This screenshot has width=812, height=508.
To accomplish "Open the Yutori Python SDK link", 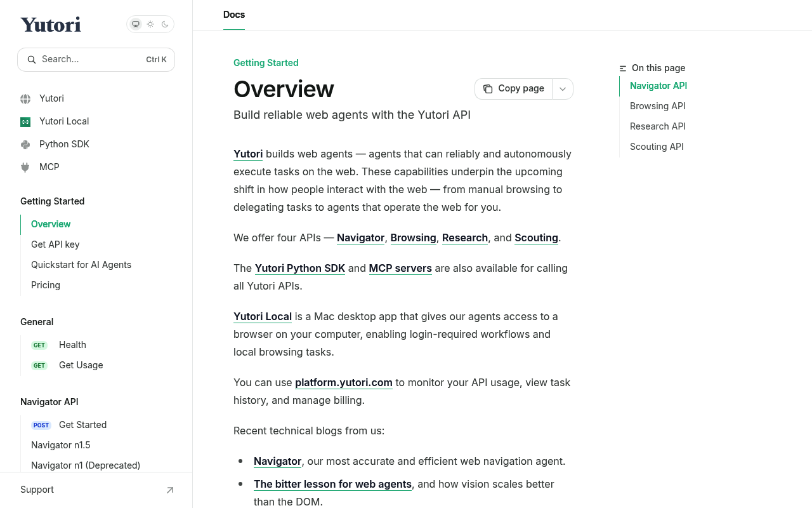I will pos(300,268).
